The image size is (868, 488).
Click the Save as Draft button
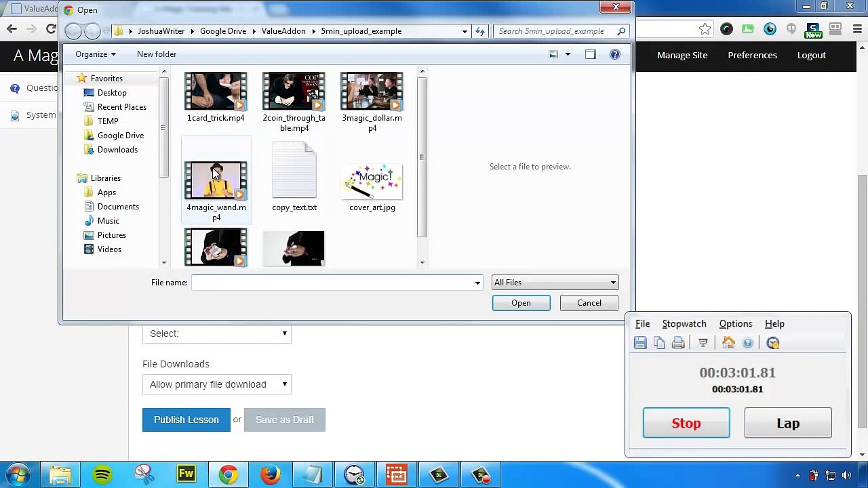click(285, 420)
